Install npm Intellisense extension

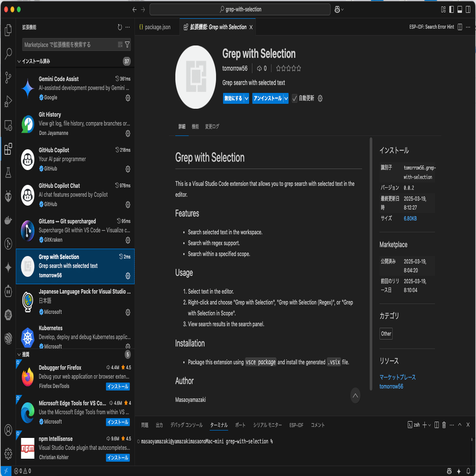point(118,458)
